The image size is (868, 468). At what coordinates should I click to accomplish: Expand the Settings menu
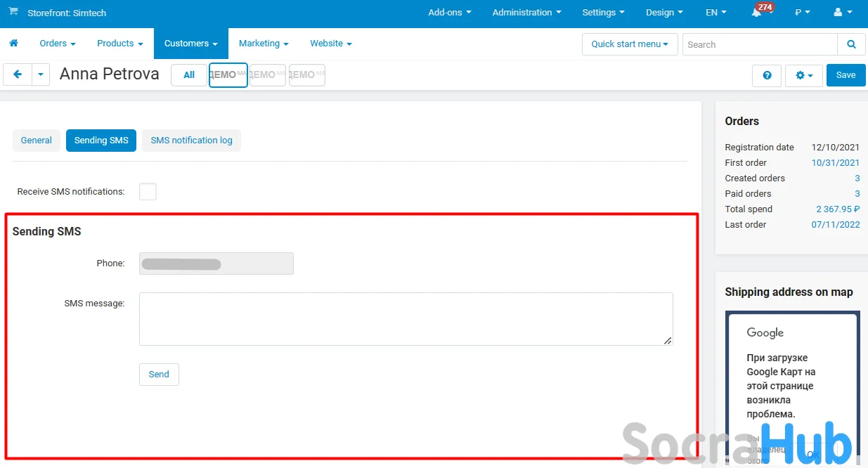604,13
